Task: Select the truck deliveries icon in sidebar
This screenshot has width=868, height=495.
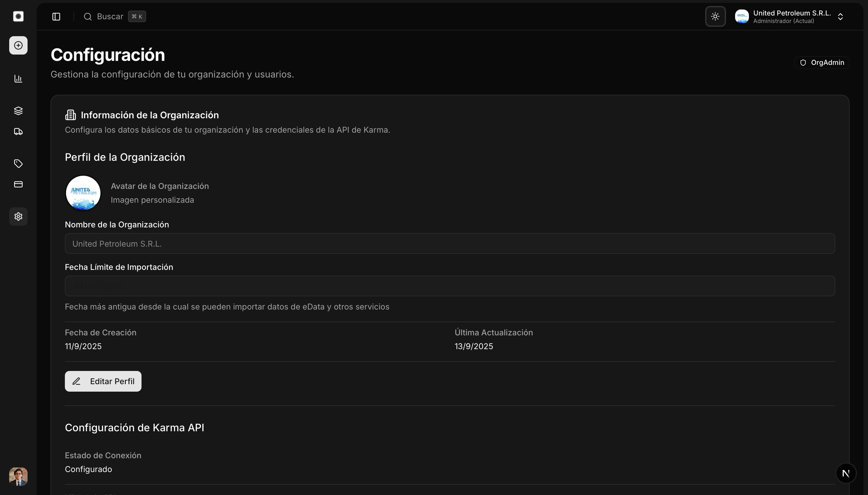Action: (x=18, y=132)
